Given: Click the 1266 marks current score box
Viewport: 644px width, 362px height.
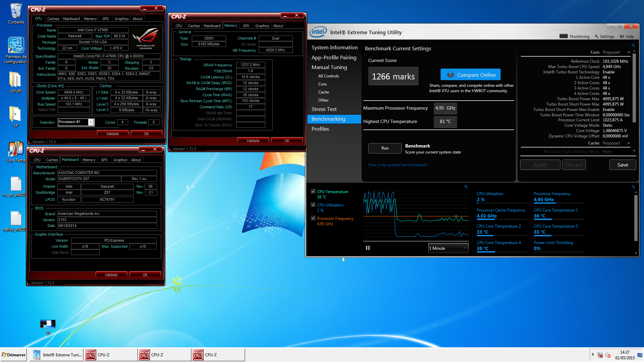Looking at the screenshot, I should [393, 76].
